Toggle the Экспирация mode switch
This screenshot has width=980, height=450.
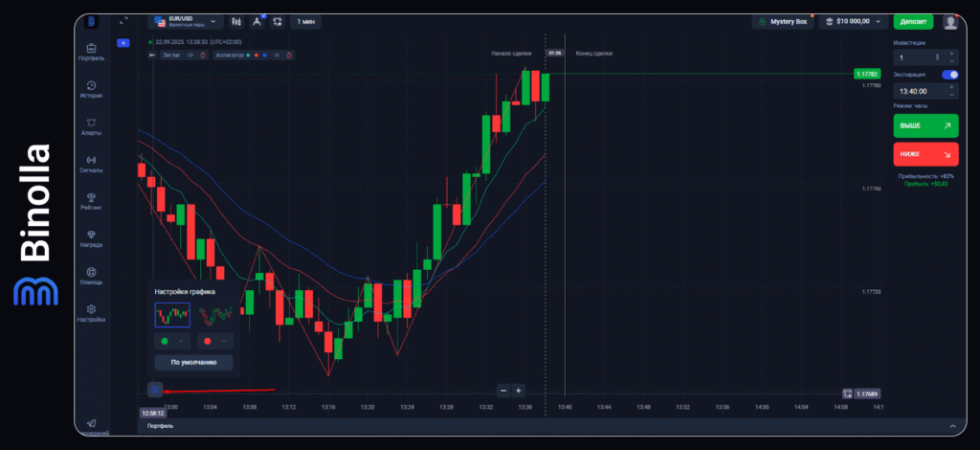949,74
